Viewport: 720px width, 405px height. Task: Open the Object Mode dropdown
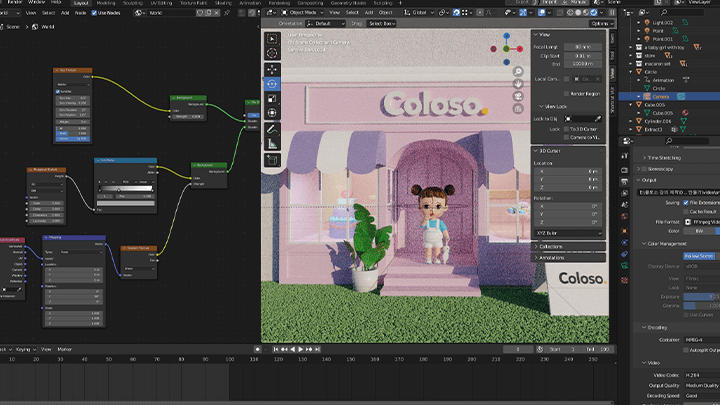pos(302,12)
